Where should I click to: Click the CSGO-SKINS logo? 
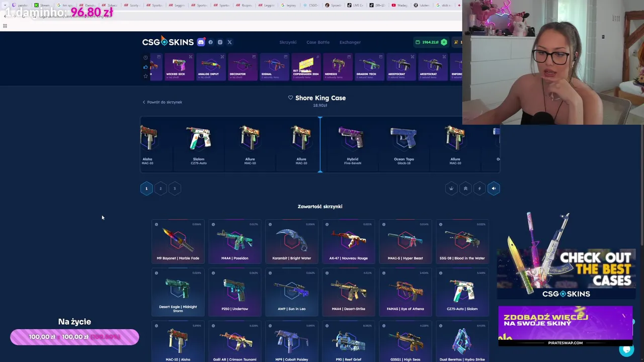pyautogui.click(x=168, y=42)
